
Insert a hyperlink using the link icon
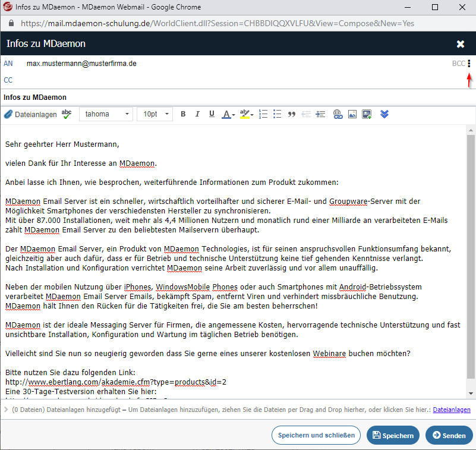pos(338,114)
